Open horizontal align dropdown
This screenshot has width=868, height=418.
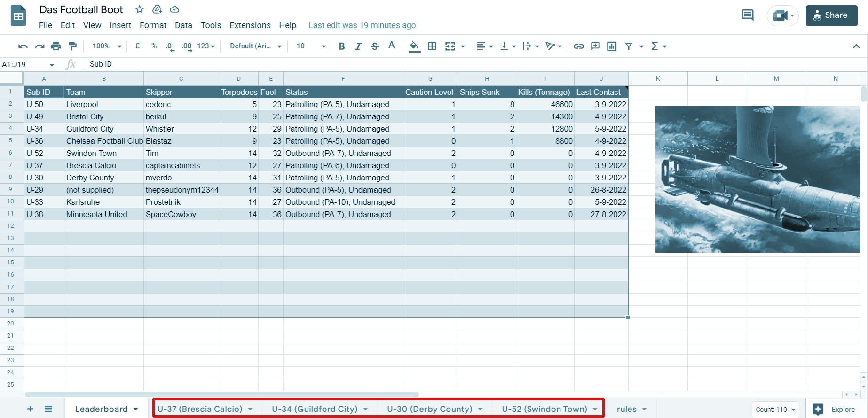coord(485,46)
